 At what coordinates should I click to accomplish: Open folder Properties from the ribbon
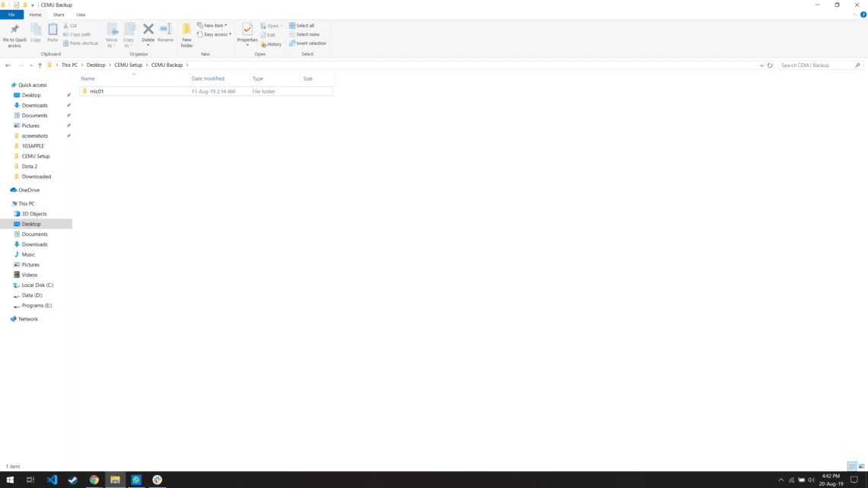point(247,33)
